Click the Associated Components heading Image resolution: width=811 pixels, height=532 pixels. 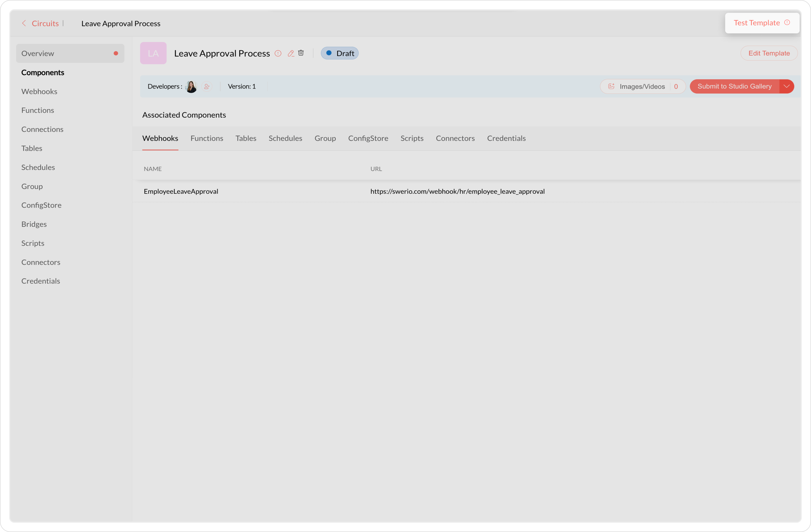pyautogui.click(x=184, y=115)
